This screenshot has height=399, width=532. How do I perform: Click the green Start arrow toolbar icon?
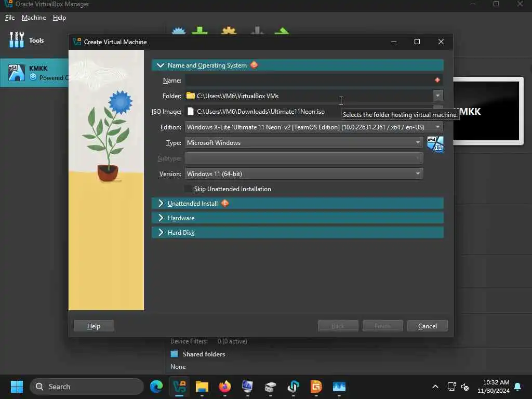pyautogui.click(x=282, y=31)
